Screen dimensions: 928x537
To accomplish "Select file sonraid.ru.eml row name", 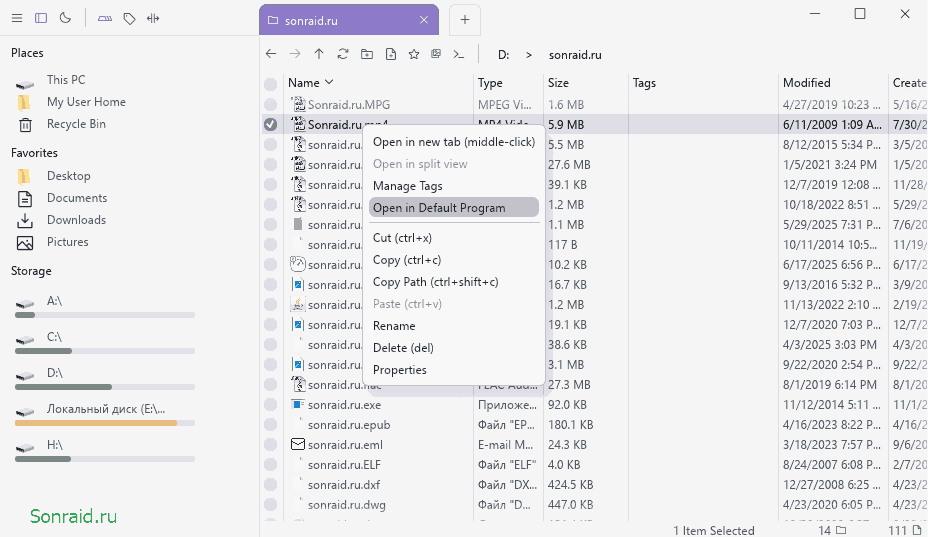I will click(345, 445).
